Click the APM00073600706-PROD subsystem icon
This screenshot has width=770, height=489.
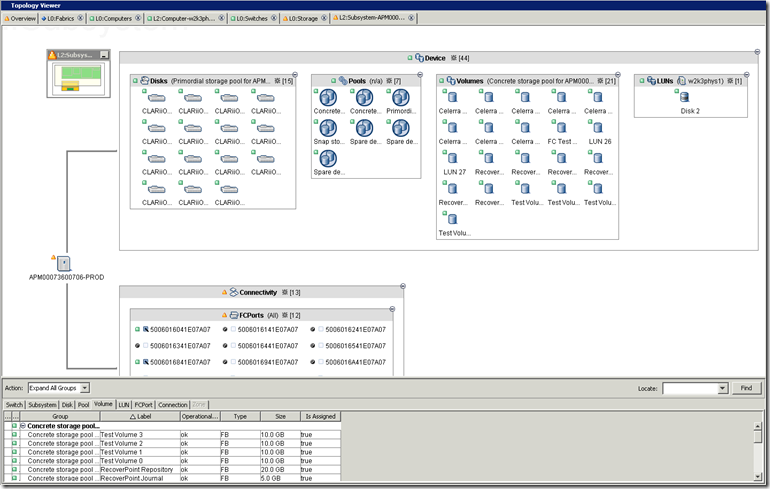(x=63, y=264)
